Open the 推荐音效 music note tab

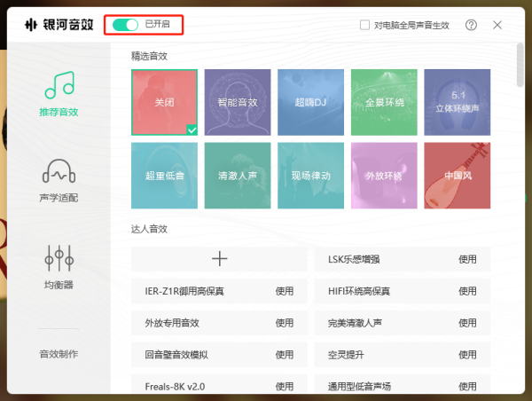(x=59, y=94)
